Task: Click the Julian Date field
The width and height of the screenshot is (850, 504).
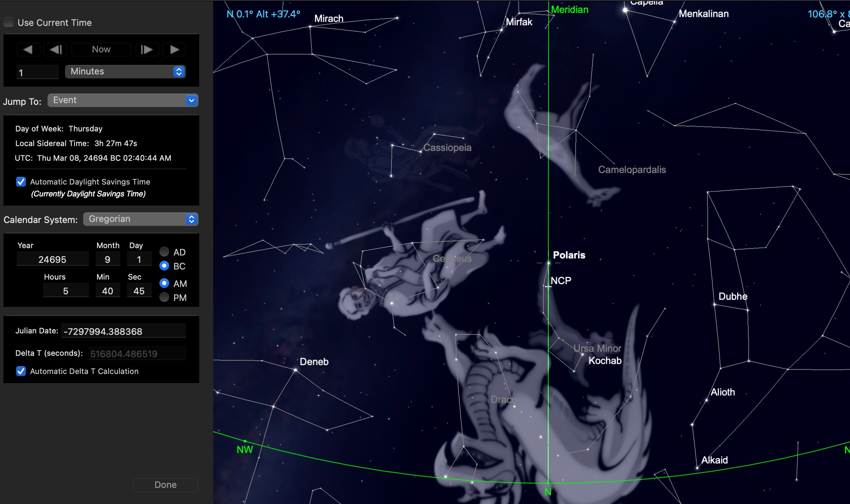Action: point(123,331)
